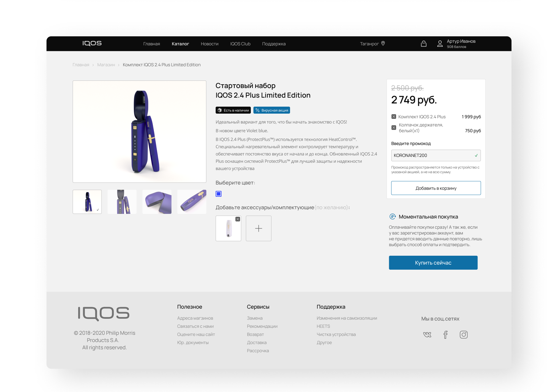
Task: Open the Каталог menu item
Action: click(180, 44)
